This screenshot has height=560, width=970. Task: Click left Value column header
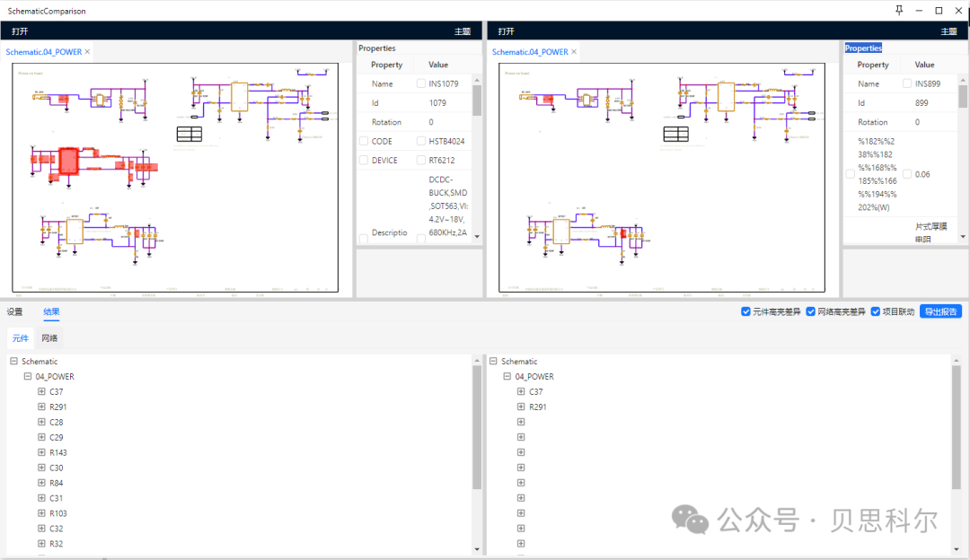coord(438,65)
